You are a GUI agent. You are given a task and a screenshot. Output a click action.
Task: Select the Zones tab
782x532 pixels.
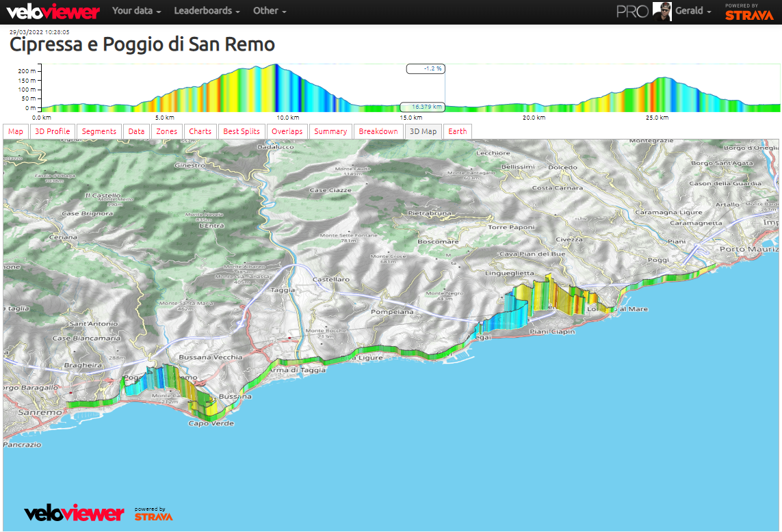coord(166,131)
